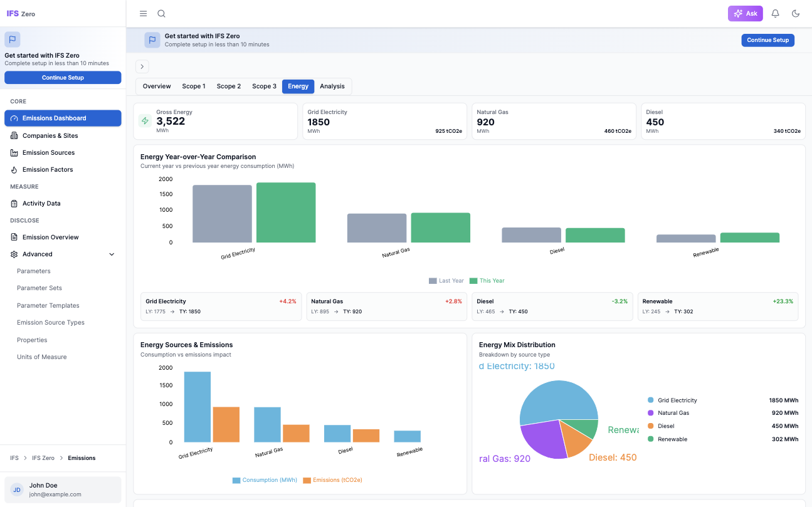Open the hamburger navigation menu
The width and height of the screenshot is (812, 507).
[143, 13]
